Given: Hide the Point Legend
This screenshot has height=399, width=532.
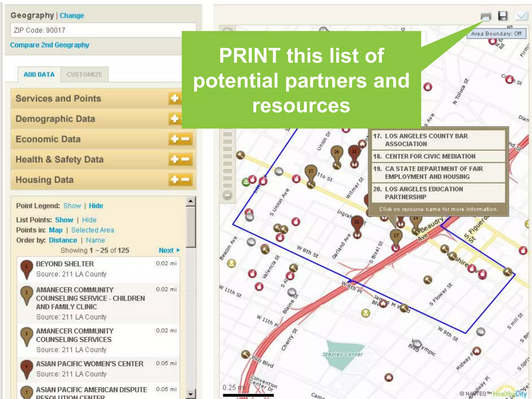Looking at the screenshot, I should [x=96, y=206].
